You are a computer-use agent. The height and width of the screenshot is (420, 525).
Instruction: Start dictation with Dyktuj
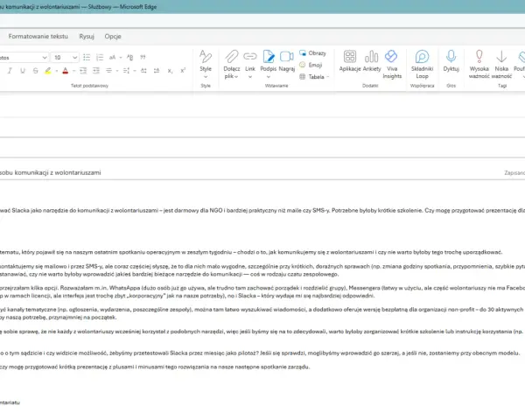(x=451, y=60)
